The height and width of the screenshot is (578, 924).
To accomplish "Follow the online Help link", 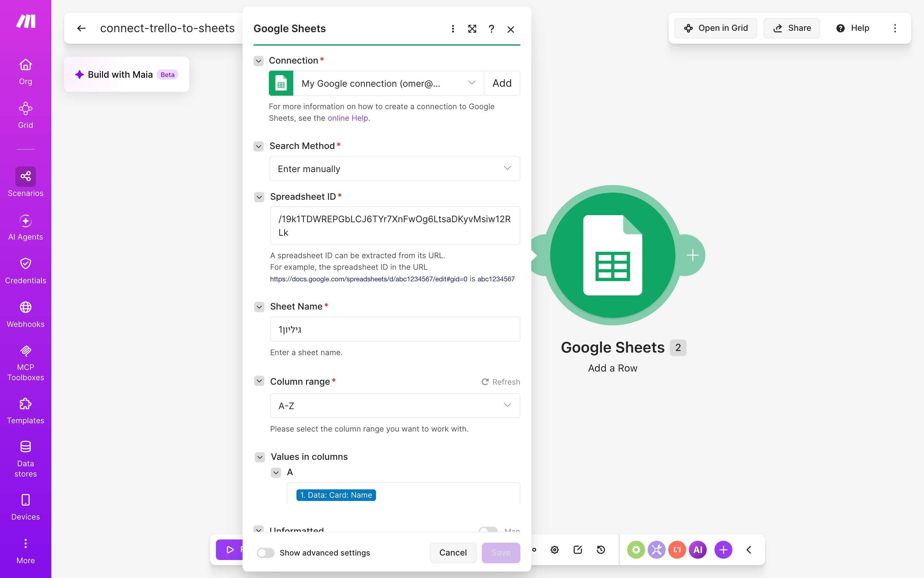I will tap(347, 118).
